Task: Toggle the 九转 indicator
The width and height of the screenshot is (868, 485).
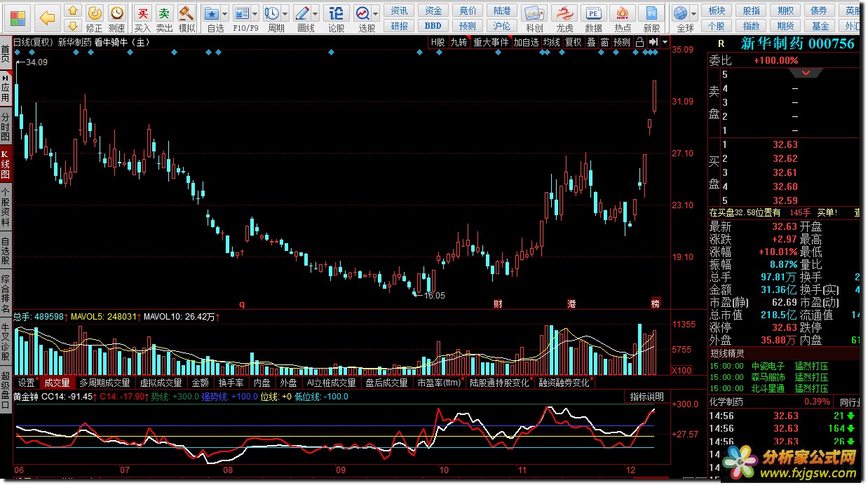Action: (x=459, y=42)
